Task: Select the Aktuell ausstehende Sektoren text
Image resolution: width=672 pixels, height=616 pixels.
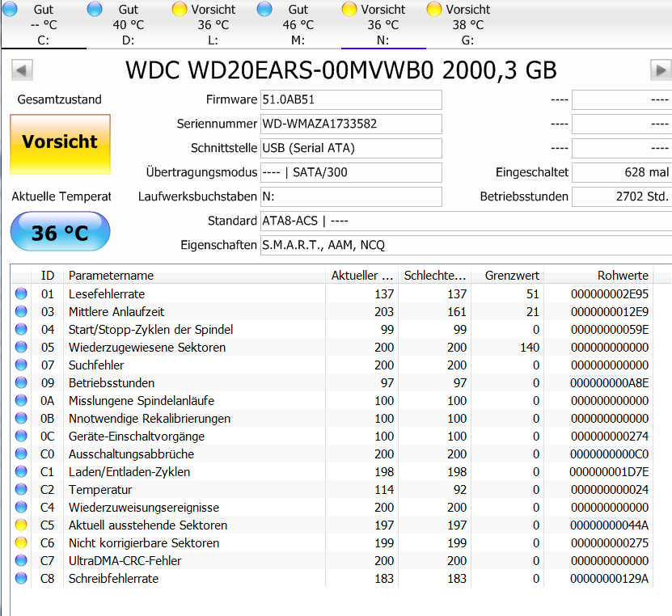Action: tap(148, 525)
